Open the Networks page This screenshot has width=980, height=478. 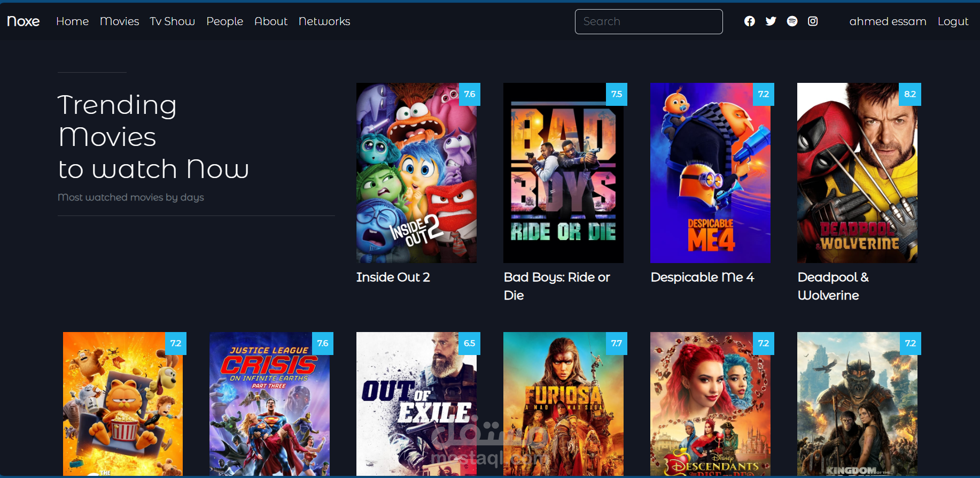click(324, 21)
